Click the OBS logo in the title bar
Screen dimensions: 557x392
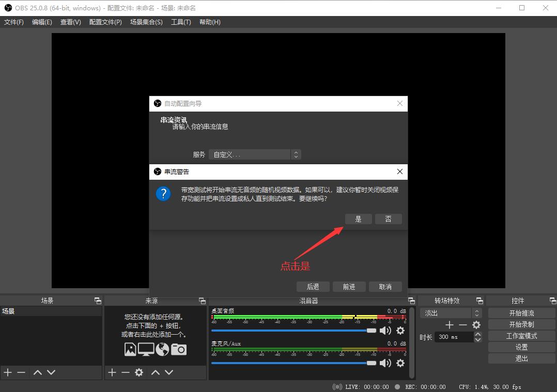pyautogui.click(x=8, y=8)
